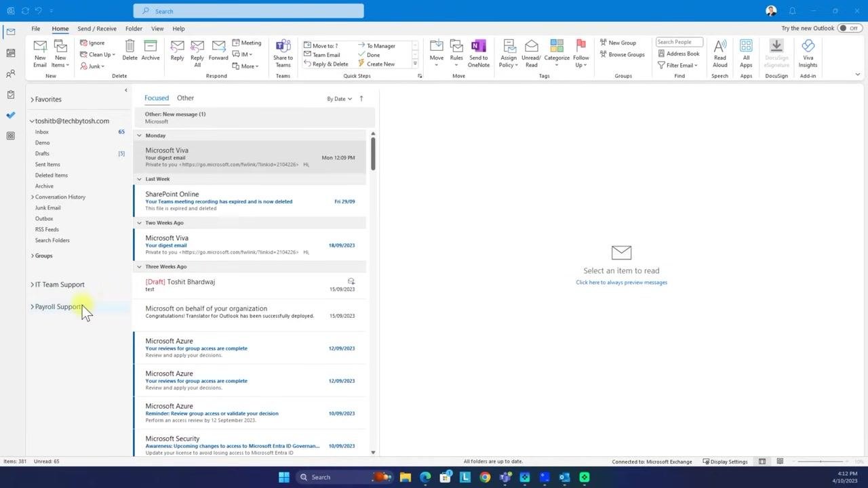The height and width of the screenshot is (488, 868).
Task: Expand Payroll Support mailbox
Action: click(x=32, y=307)
